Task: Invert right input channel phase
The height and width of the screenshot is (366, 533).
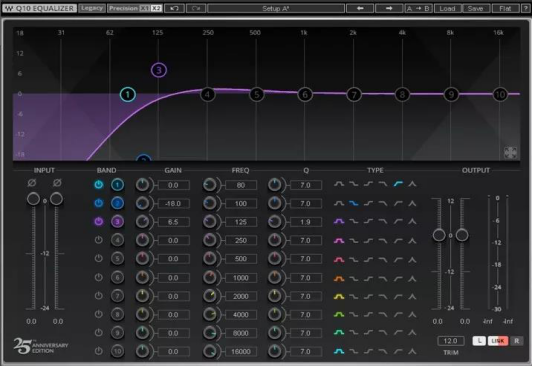Action: pos(57,183)
